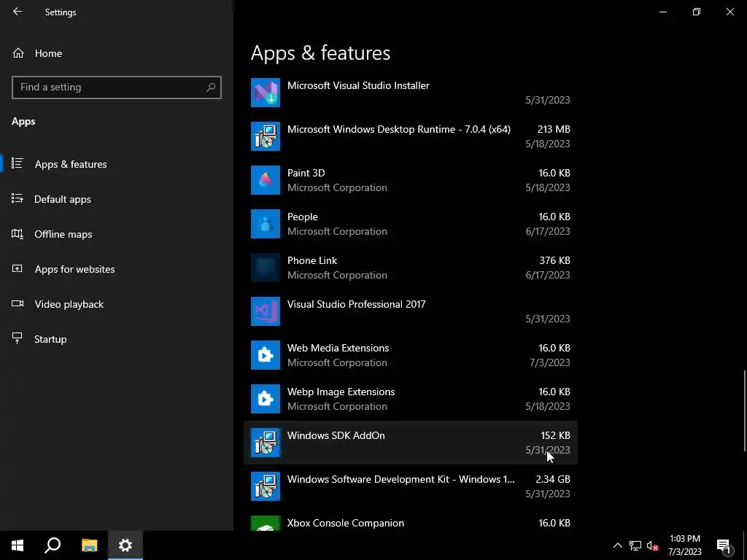The width and height of the screenshot is (747, 560).
Task: Select Microsoft Windows Desktop Runtime 7.0.4 name
Action: 399,129
